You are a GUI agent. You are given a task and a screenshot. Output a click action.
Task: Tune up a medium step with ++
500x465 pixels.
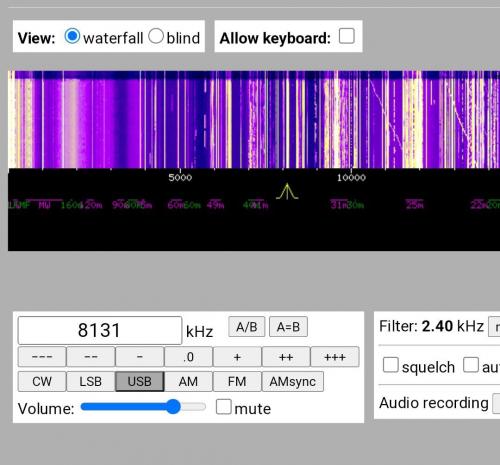(x=286, y=357)
